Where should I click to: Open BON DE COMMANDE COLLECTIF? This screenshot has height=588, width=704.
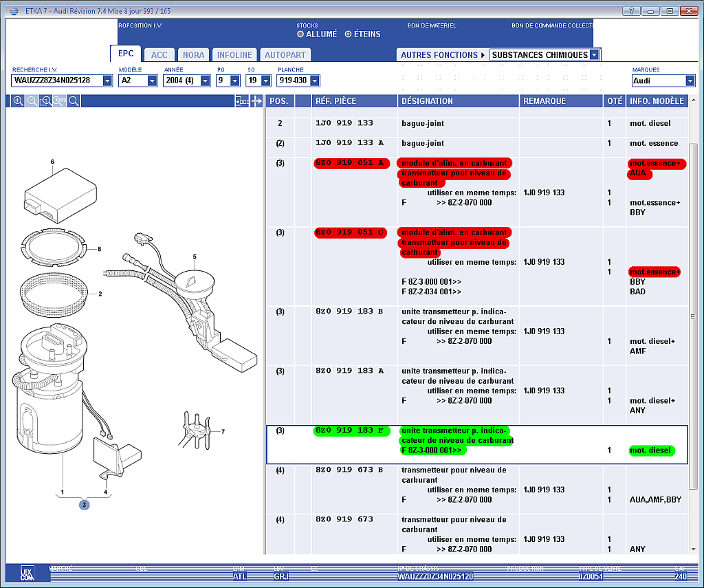552,25
